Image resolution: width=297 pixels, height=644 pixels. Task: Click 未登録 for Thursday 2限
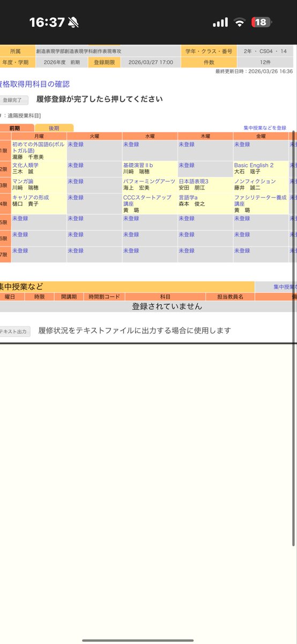187,165
